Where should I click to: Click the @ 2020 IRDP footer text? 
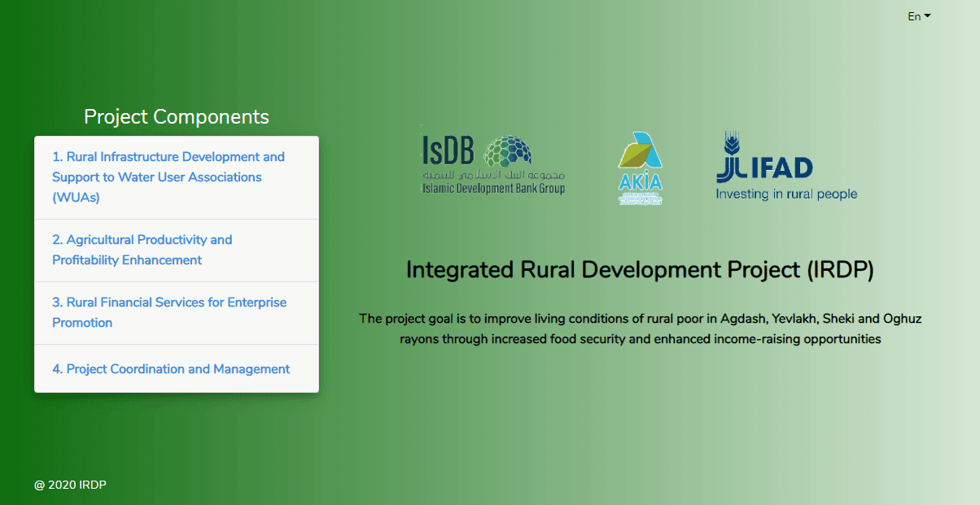[x=70, y=484]
